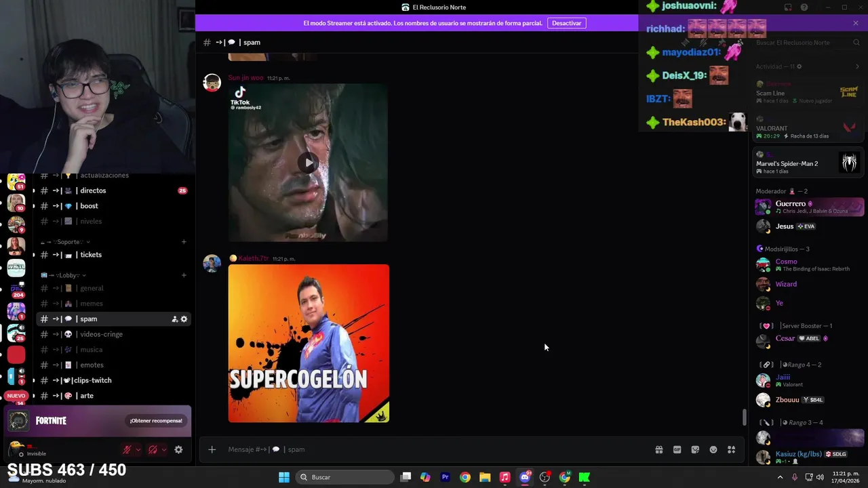This screenshot has height=488, width=868.
Task: Open the server with 204 badge
Action: pos(16,289)
